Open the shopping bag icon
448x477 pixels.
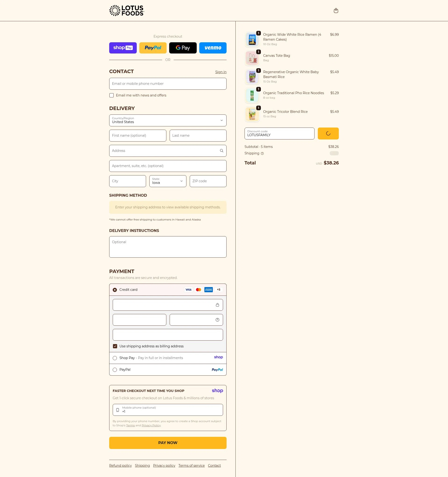[336, 10]
